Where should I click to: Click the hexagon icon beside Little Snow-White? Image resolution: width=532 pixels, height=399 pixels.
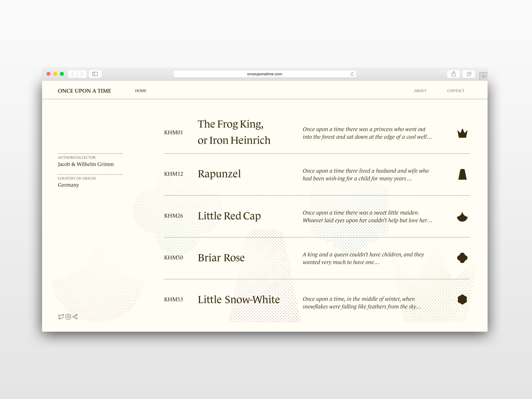[462, 299]
